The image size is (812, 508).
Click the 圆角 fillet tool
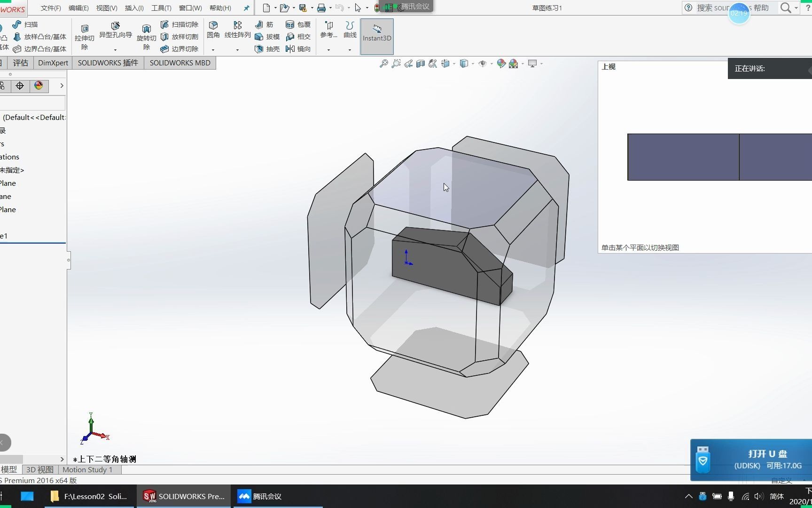click(x=213, y=30)
